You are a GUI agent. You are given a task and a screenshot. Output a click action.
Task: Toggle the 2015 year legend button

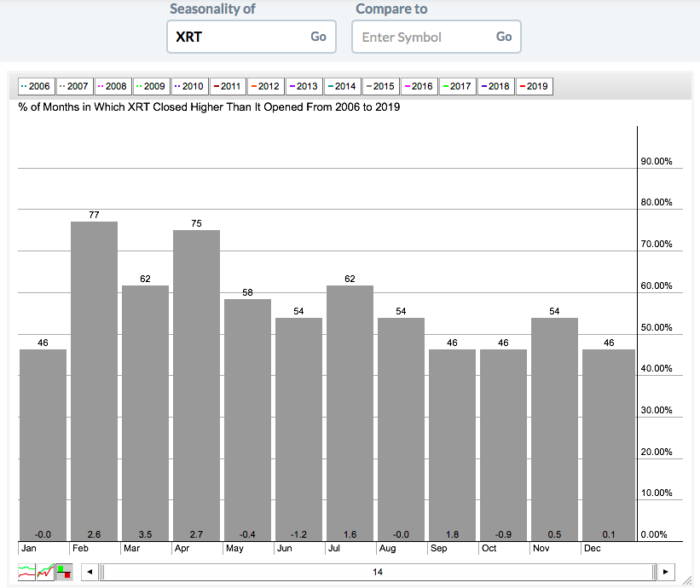[x=381, y=86]
